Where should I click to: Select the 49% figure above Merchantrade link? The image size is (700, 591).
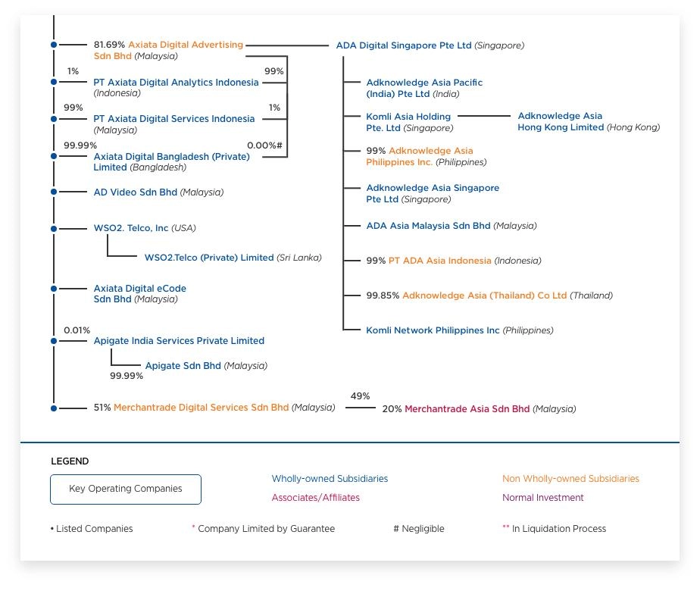[x=361, y=396]
